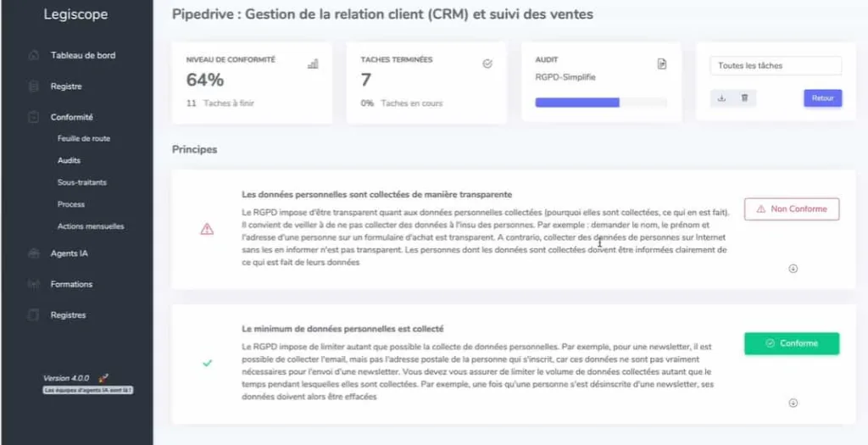This screenshot has height=445, width=868.
Task: Click the RGPD-Simplifié audit progress bar
Action: [x=601, y=103]
